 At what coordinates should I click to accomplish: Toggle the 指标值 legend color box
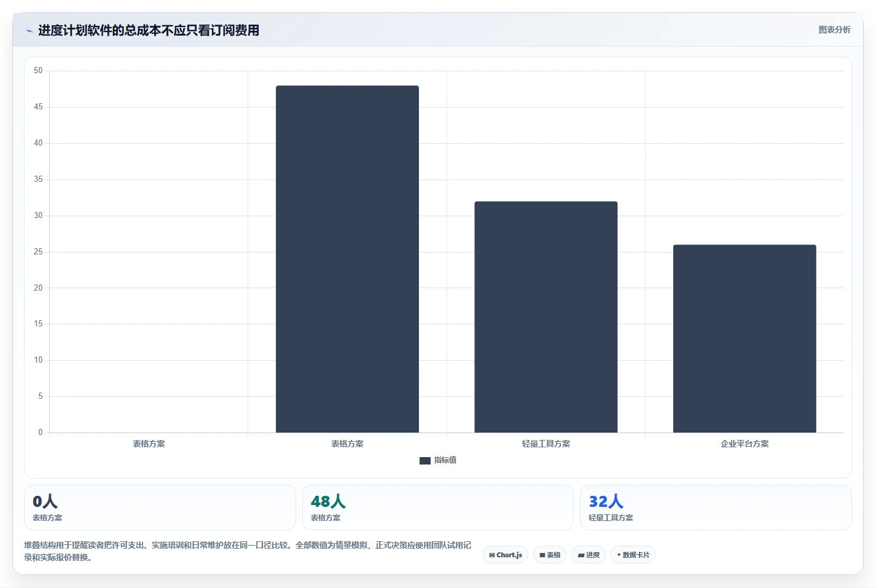pyautogui.click(x=424, y=460)
